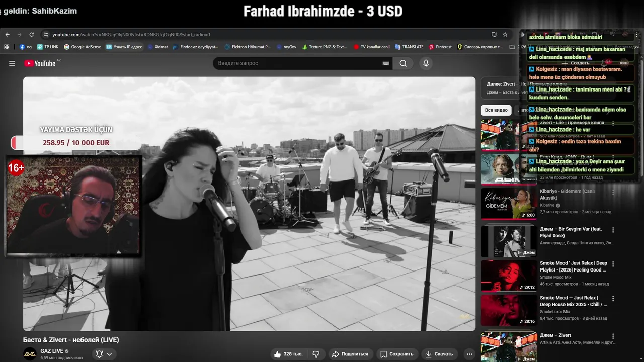Click the magnifier search button
This screenshot has width=644, height=362.
(403, 63)
